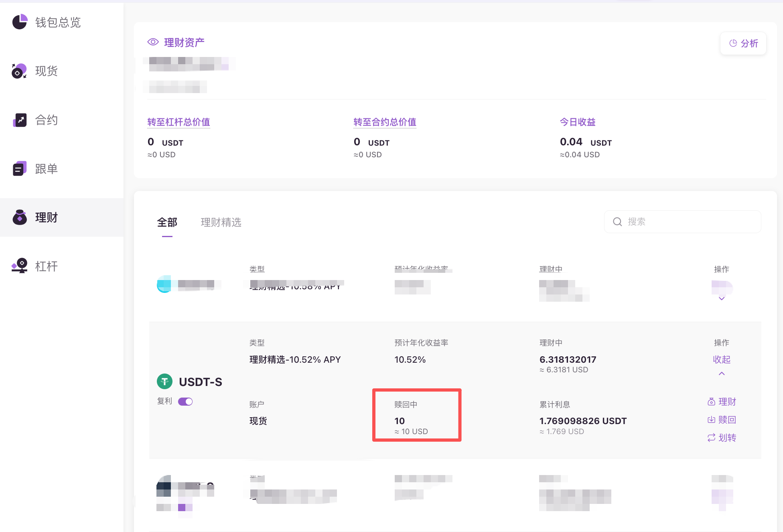Click the up chevron under 收起
This screenshot has height=532, width=783.
[721, 374]
